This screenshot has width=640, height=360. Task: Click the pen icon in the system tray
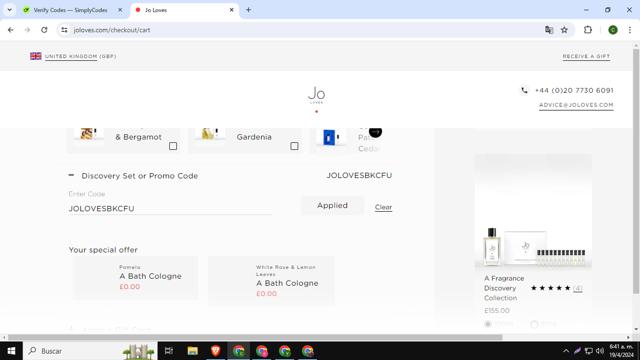click(577, 351)
